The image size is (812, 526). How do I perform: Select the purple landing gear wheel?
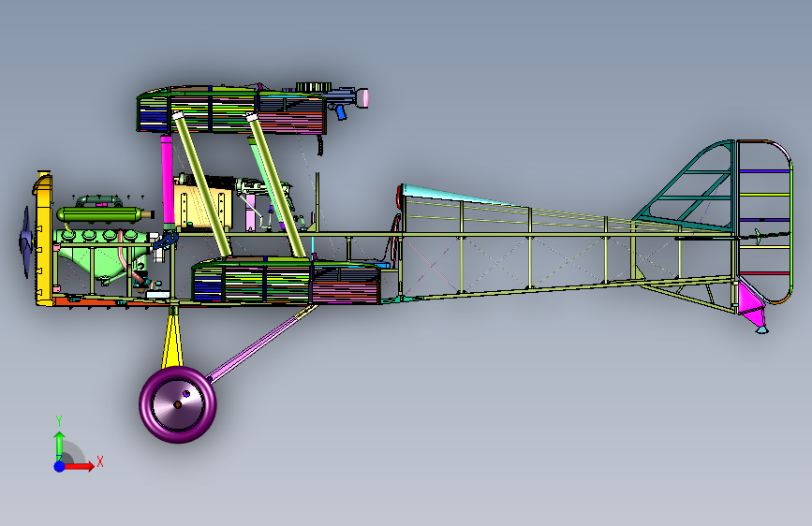pyautogui.click(x=178, y=405)
